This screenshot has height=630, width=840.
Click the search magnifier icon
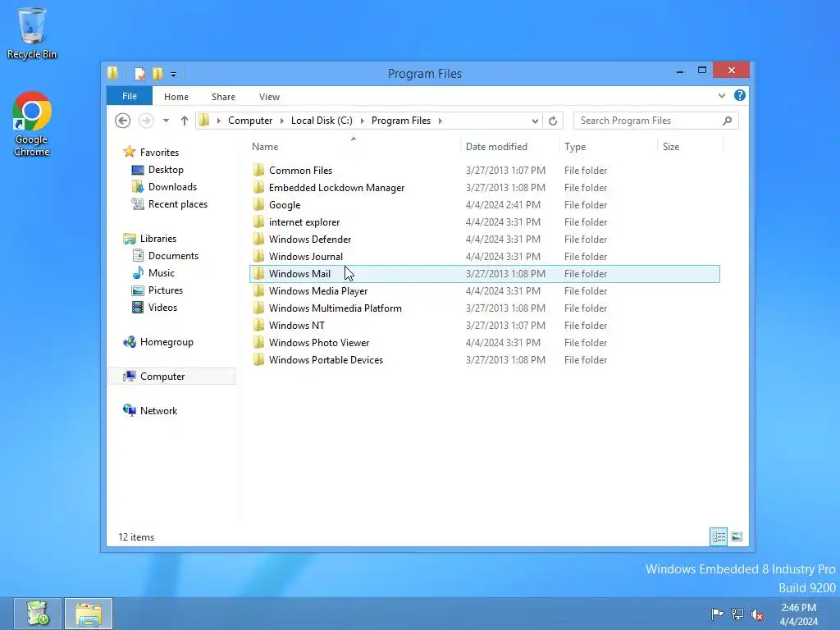coord(727,121)
